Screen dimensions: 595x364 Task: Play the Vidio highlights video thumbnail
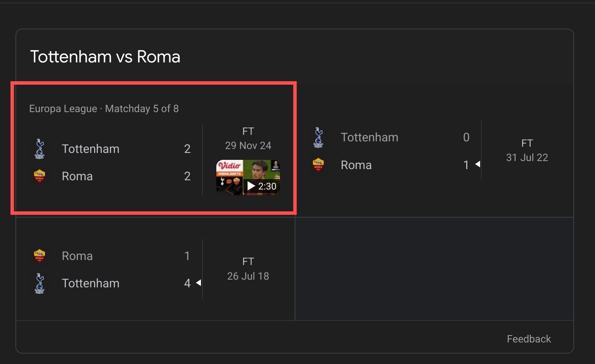248,178
